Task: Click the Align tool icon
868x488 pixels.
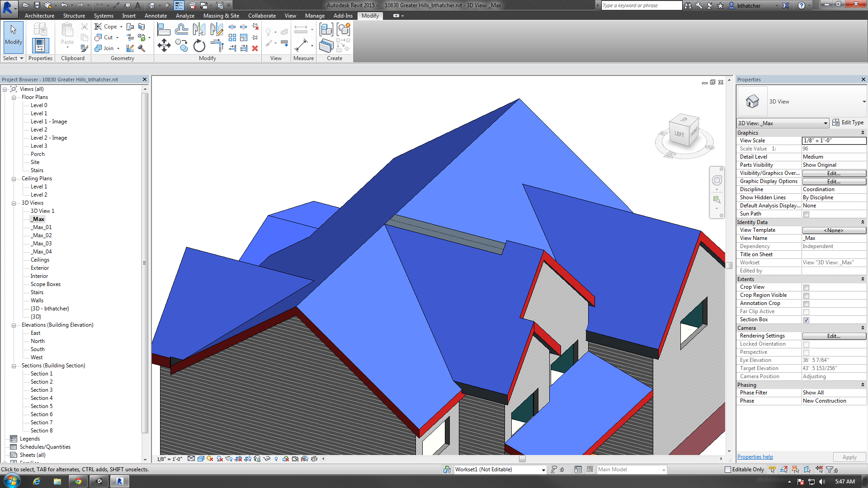Action: (x=164, y=30)
